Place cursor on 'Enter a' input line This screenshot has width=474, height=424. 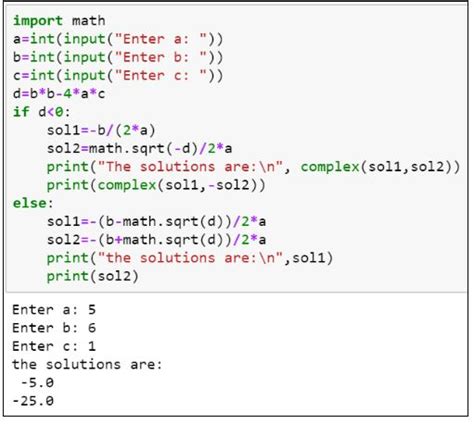(x=118, y=39)
